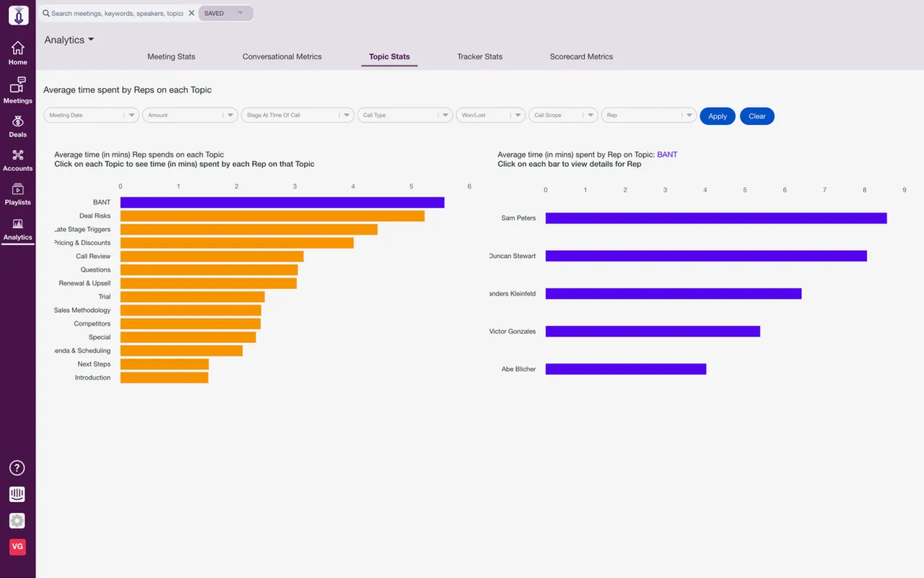Click the search magnifier icon
Image resolution: width=924 pixels, height=578 pixels.
coord(46,13)
